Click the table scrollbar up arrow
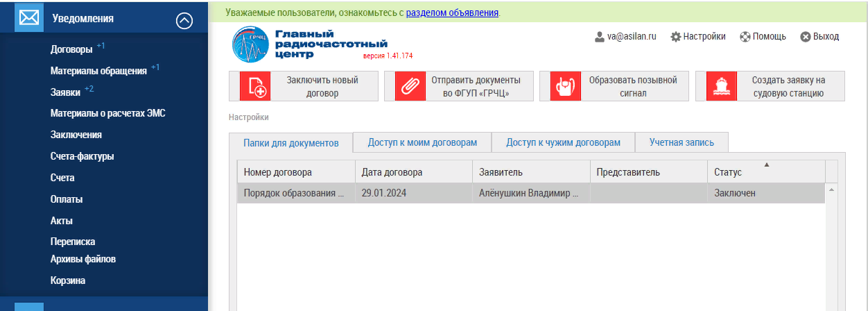This screenshot has width=868, height=311. click(x=831, y=190)
